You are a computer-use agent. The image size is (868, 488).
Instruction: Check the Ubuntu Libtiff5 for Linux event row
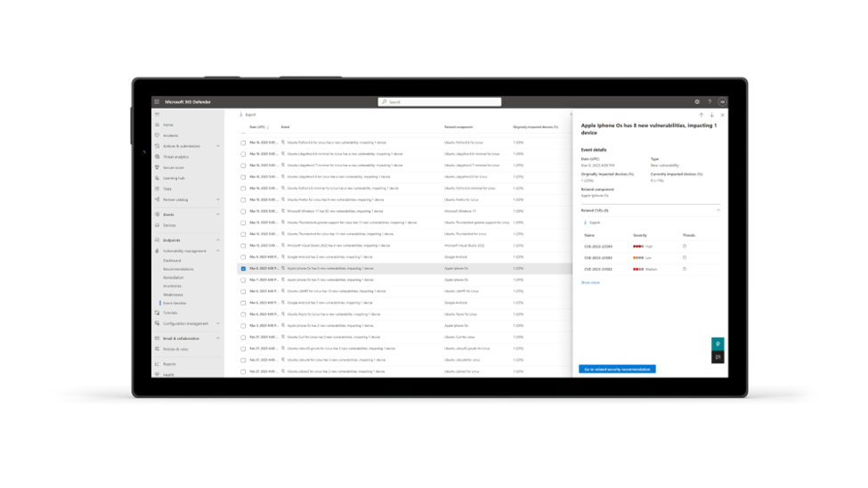point(243,291)
